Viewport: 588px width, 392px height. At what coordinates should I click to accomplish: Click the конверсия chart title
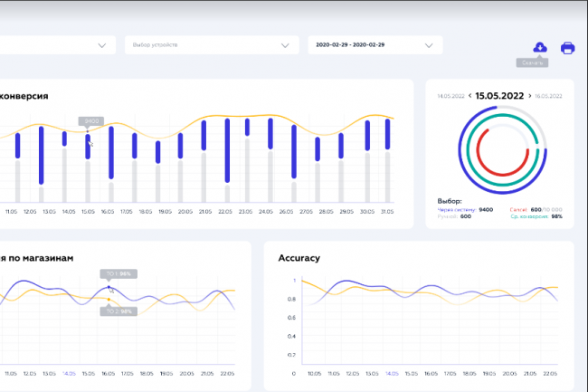24,96
